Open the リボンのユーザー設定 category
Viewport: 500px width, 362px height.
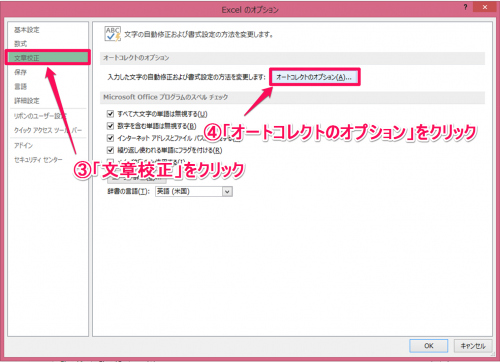(x=40, y=116)
